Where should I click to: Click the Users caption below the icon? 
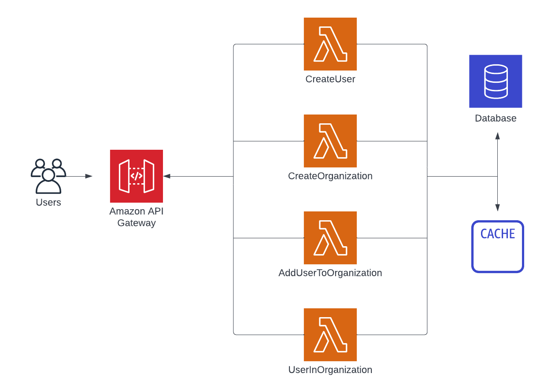[x=48, y=203]
